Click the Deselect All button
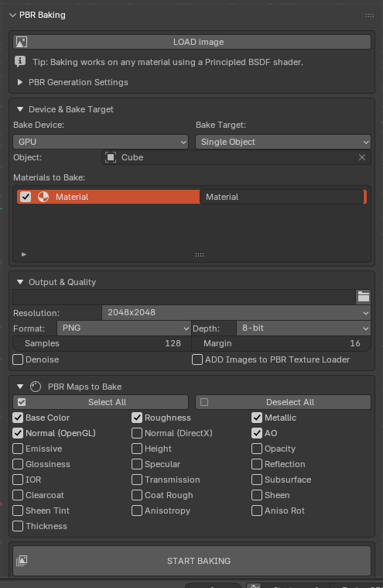The image size is (383, 588). 283,402
